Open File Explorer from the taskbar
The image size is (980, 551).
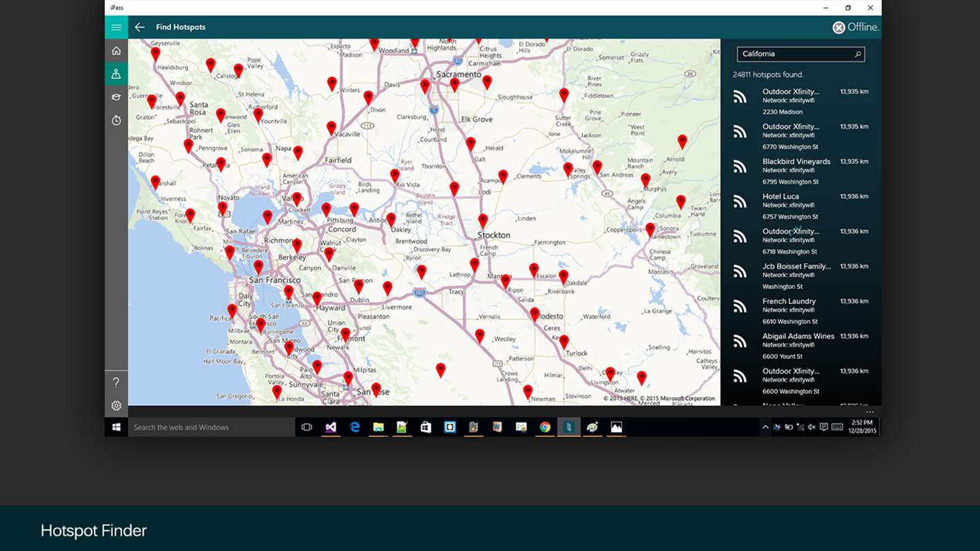378,427
